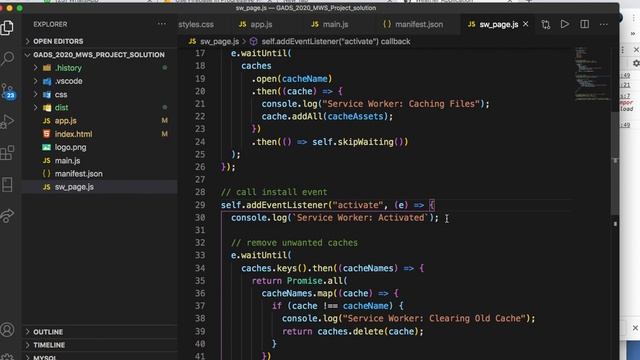
Task: Expand the Outline section
Action: [48, 332]
